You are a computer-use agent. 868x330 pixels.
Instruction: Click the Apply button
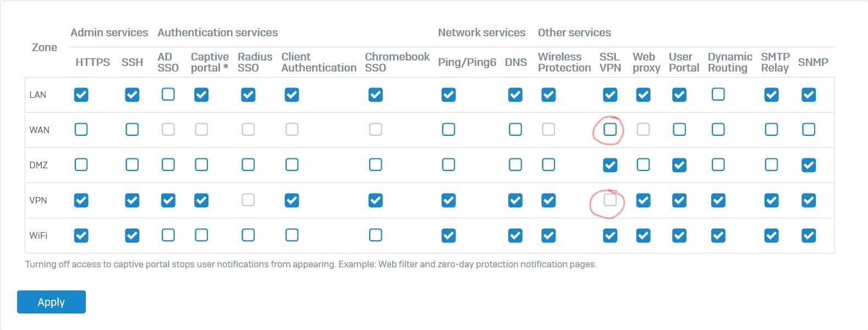(51, 302)
